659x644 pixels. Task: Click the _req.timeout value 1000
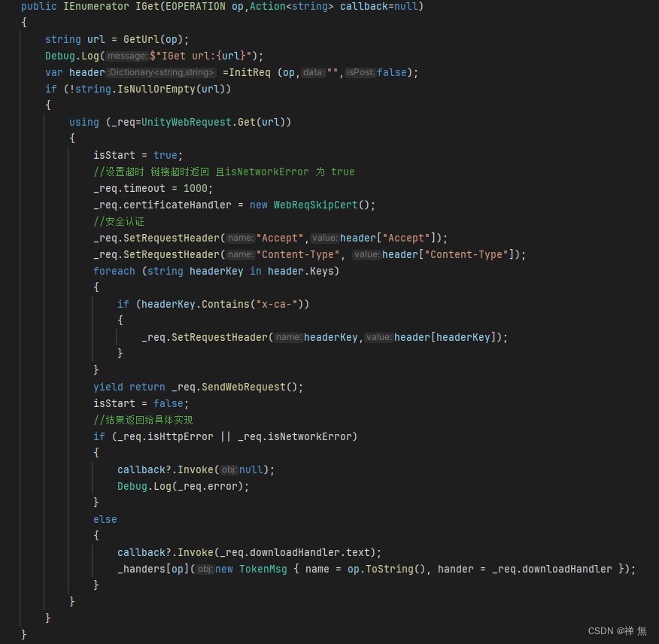click(x=196, y=188)
